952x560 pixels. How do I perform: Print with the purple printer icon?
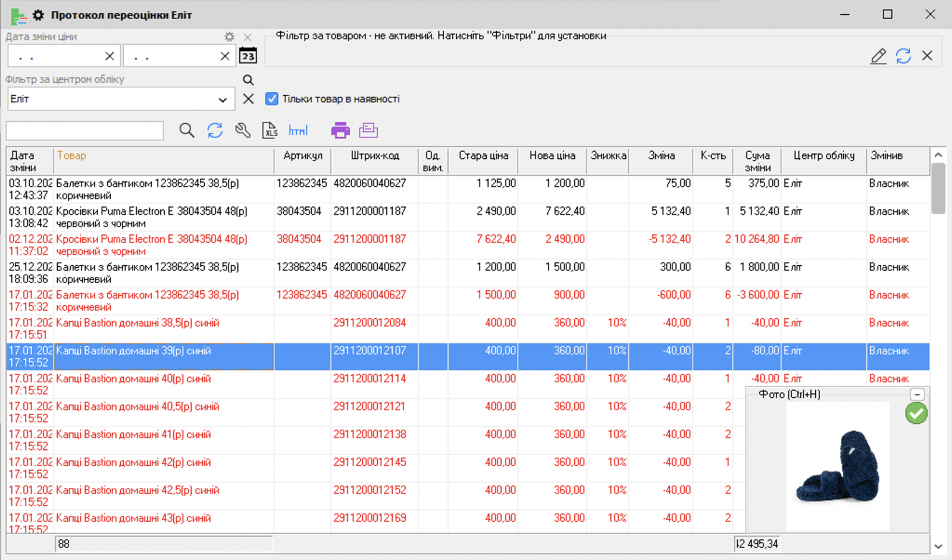(340, 130)
